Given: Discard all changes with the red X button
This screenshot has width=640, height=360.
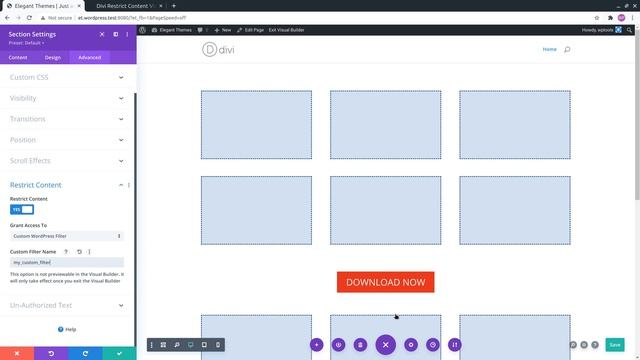Looking at the screenshot, I should (x=17, y=353).
